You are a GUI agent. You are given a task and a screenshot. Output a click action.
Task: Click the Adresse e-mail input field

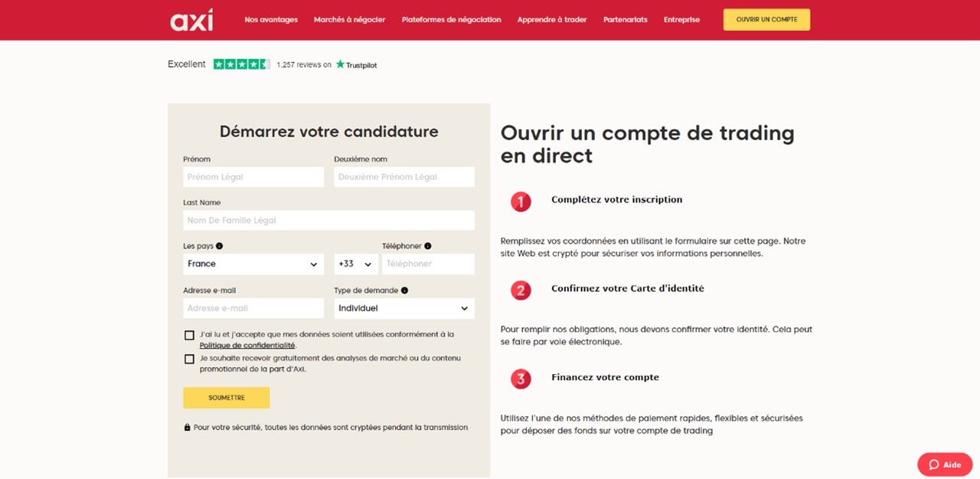[x=253, y=309]
